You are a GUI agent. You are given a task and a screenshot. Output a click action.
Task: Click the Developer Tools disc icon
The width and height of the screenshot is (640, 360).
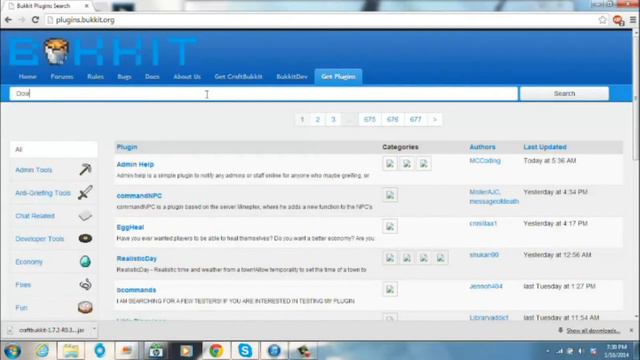point(85,238)
